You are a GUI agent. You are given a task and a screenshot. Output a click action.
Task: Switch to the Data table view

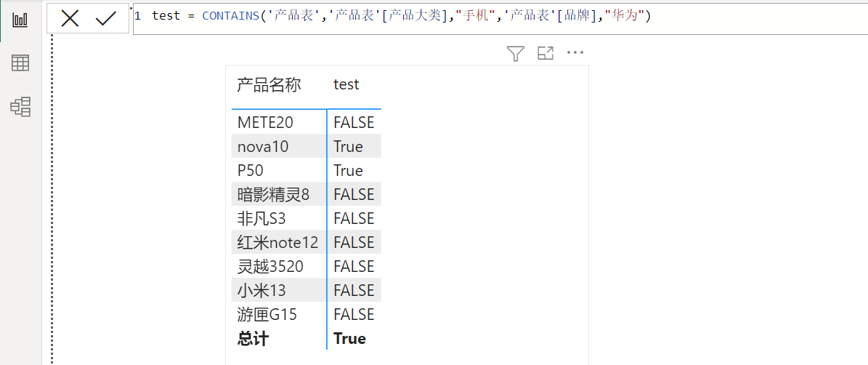(x=20, y=63)
